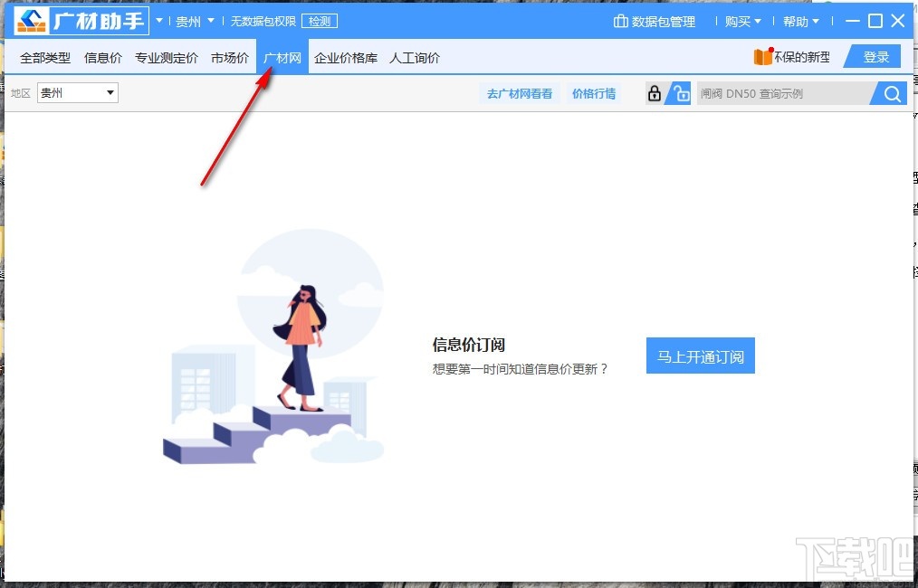The height and width of the screenshot is (588, 918).
Task: Switch to the 信息价 tab
Action: 102,56
